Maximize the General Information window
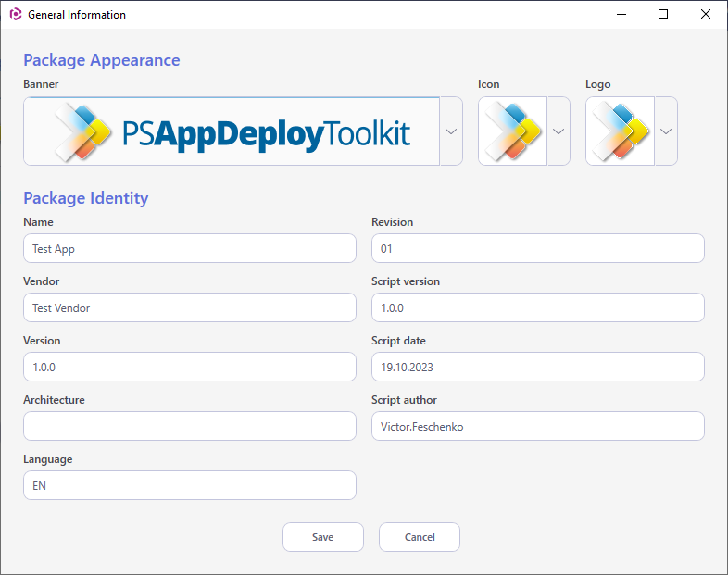The image size is (728, 575). pyautogui.click(x=663, y=15)
